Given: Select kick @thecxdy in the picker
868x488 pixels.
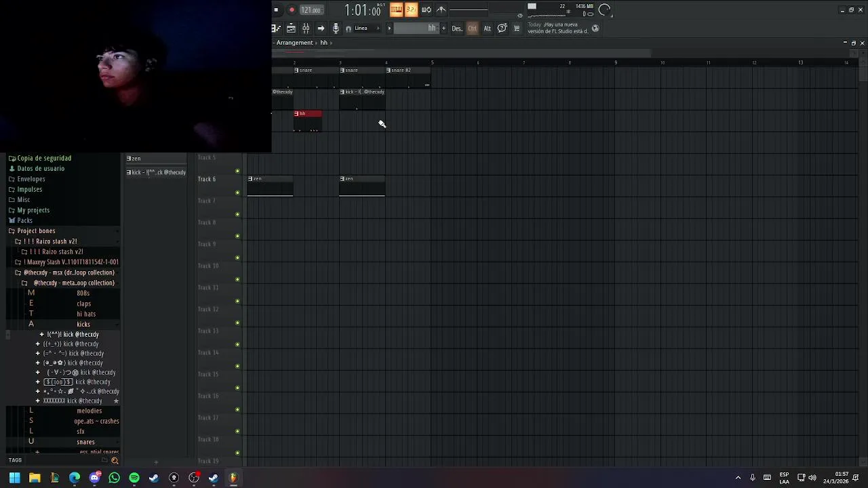Looking at the screenshot, I should (x=156, y=172).
